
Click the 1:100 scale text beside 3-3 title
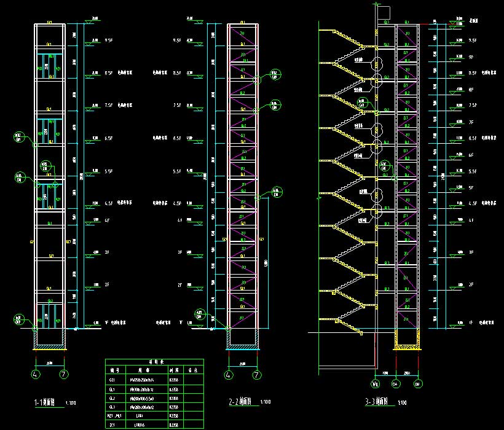(403, 404)
